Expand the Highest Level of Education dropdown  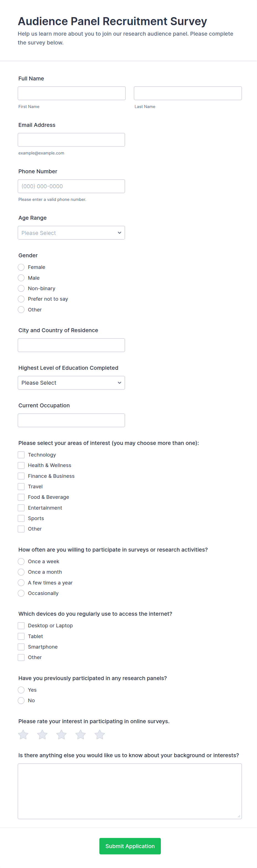coord(71,383)
